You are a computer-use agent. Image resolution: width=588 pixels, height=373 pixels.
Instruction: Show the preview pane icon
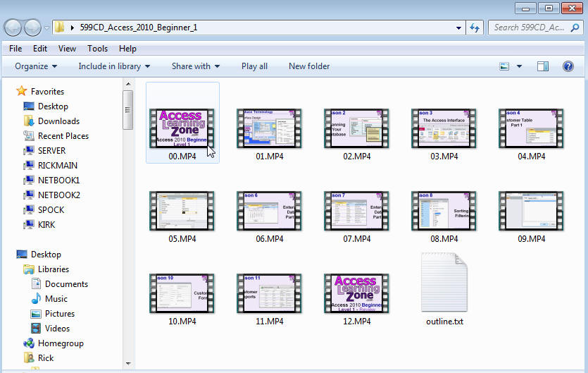coord(542,66)
